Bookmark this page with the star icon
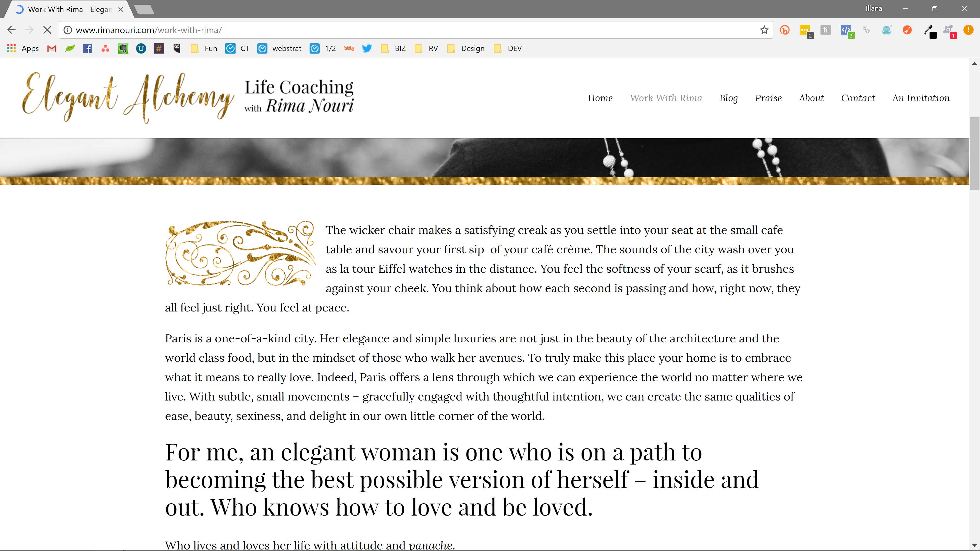This screenshot has height=551, width=980. point(764,30)
